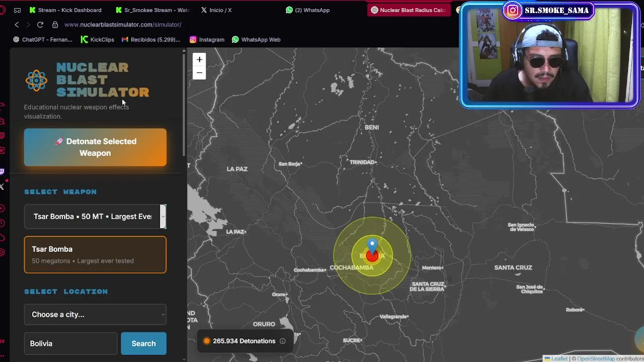Click the blue map pin marker
This screenshot has height=362, width=644.
(x=372, y=246)
